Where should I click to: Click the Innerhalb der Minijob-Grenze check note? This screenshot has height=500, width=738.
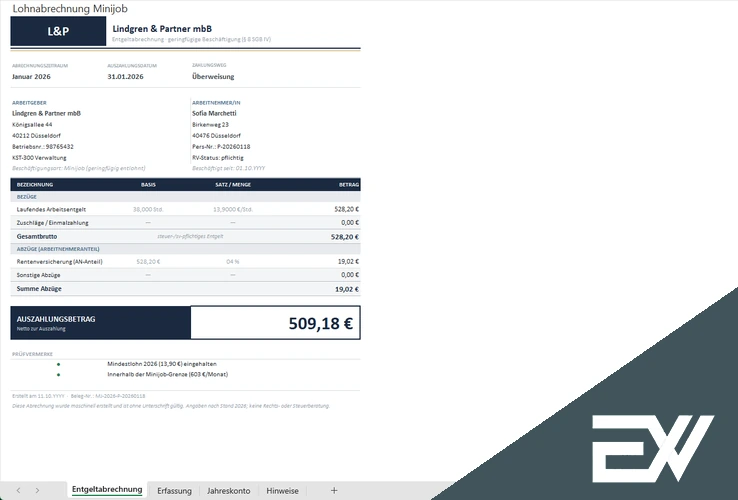click(168, 374)
